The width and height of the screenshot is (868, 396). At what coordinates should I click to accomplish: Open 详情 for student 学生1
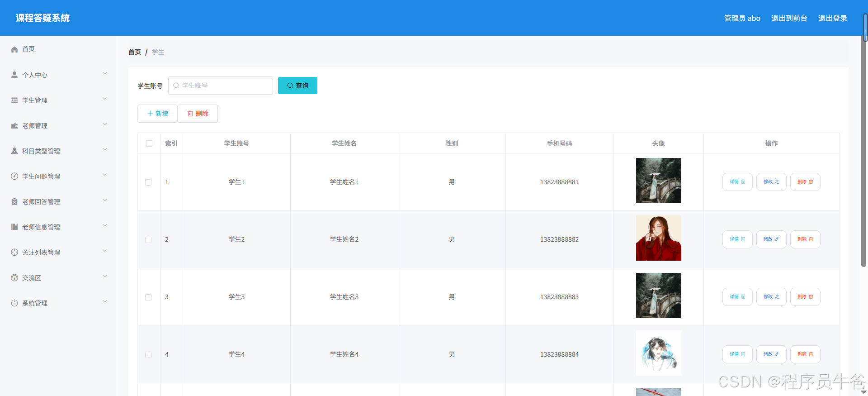pyautogui.click(x=737, y=182)
